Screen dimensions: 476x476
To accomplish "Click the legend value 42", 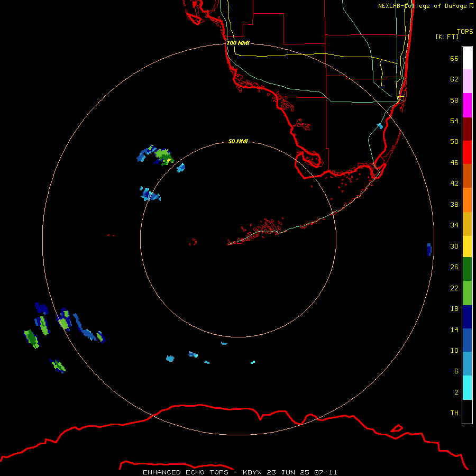I will tap(454, 183).
